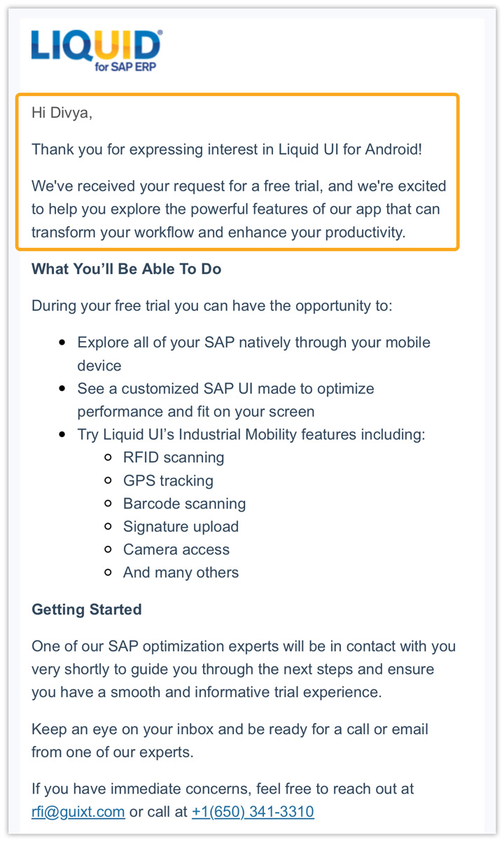Screen dimensions: 504x842
Task: Select the "Getting Started" heading
Action: tap(87, 609)
